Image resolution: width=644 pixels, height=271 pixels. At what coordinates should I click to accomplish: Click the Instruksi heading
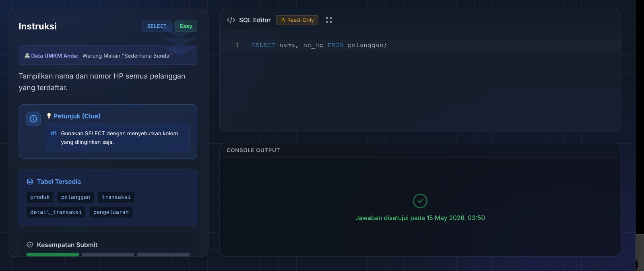click(38, 26)
